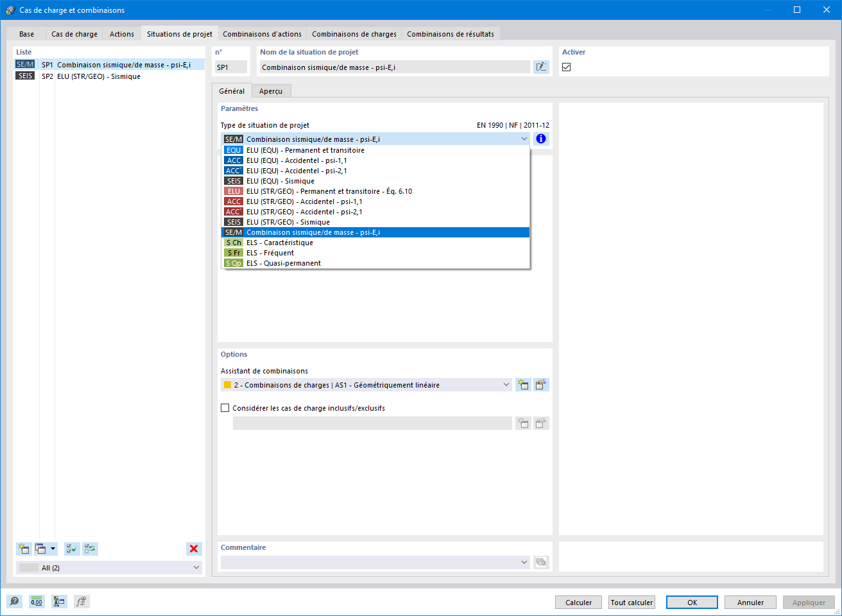842x616 pixels.
Task: Open the copy design situation icon
Action: pyautogui.click(x=40, y=549)
